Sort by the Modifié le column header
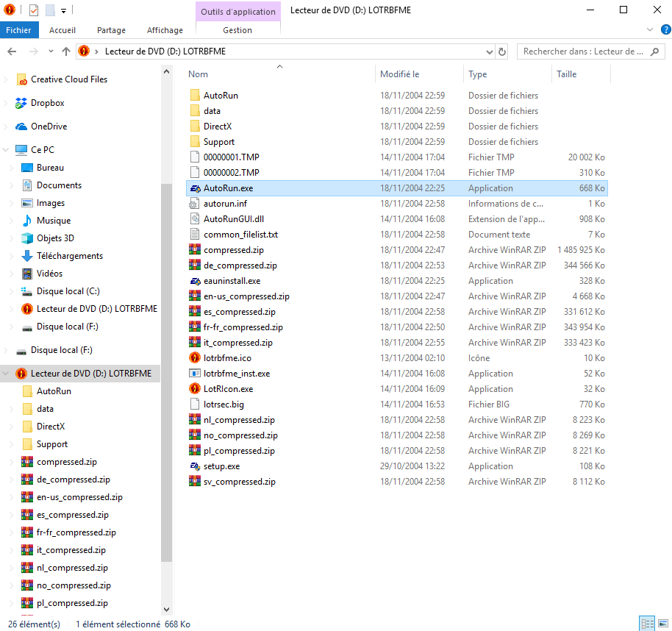Screen dimensions: 672x631 click(x=399, y=74)
